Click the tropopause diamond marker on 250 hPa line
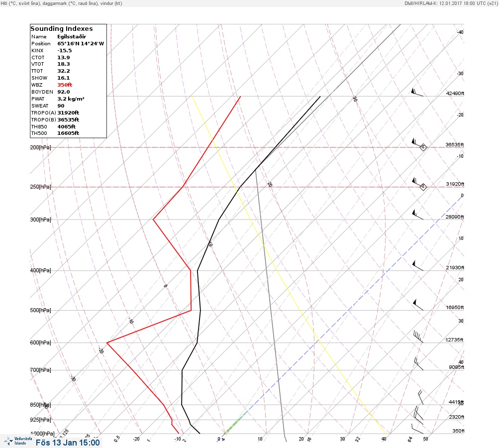This screenshot has height=448, width=499. 423,187
